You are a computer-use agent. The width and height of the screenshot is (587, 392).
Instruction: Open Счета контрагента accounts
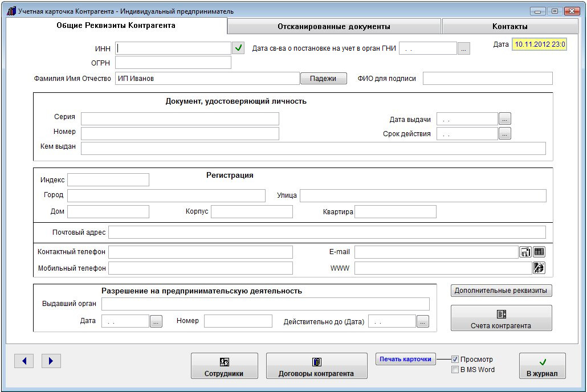(501, 318)
